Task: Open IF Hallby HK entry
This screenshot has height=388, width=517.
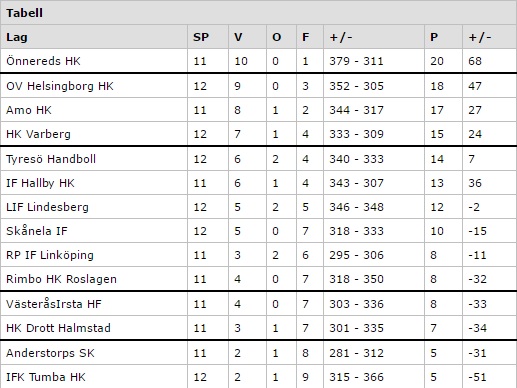Action: [x=40, y=183]
